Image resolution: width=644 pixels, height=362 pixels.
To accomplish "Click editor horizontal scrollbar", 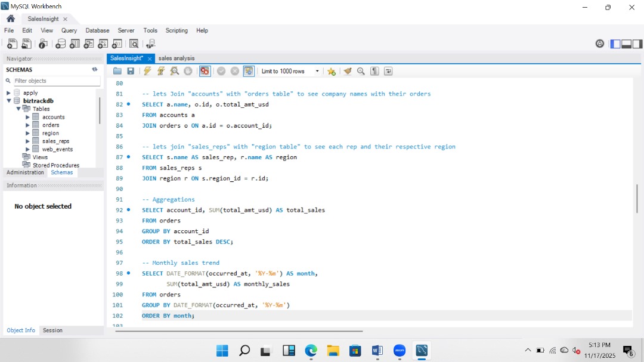I will click(239, 331).
